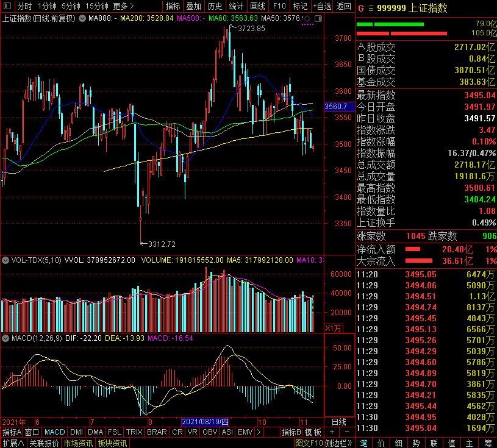Toggle the 窗口 window option
The image size is (497, 448).
[32, 432]
